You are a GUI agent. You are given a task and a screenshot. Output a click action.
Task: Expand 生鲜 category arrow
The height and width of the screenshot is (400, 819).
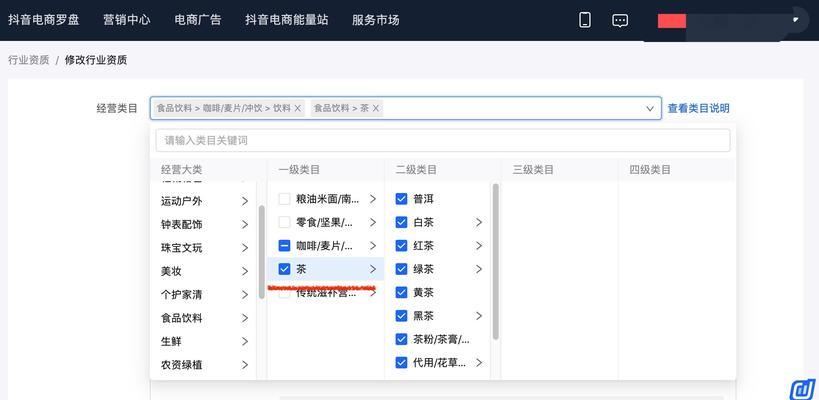click(244, 342)
